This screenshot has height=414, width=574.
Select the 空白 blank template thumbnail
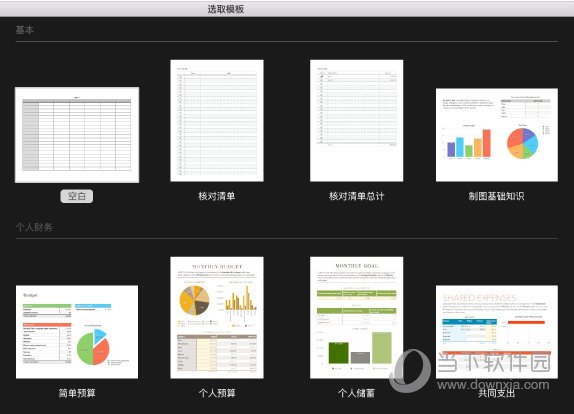coord(77,135)
